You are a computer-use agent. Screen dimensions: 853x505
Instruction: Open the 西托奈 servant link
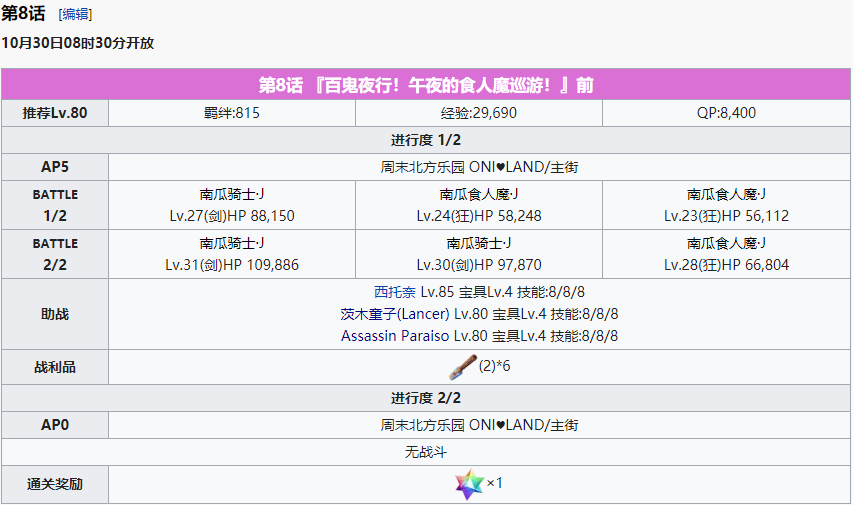tap(394, 292)
